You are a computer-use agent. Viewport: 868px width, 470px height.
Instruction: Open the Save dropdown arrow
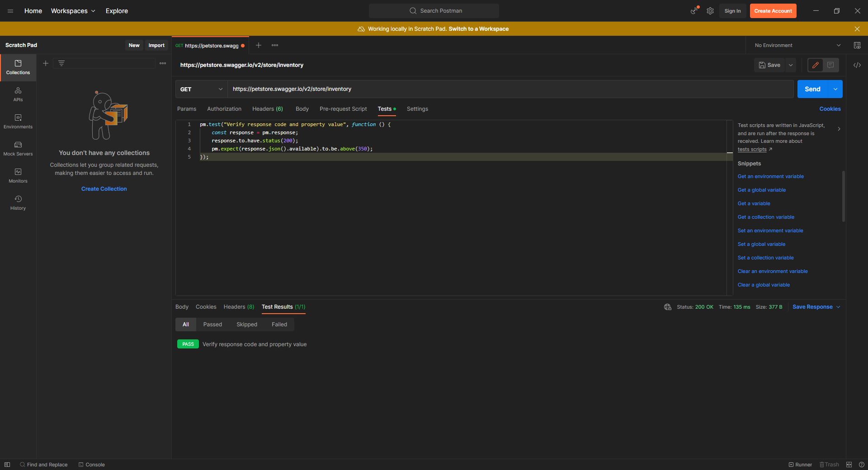[x=791, y=65]
